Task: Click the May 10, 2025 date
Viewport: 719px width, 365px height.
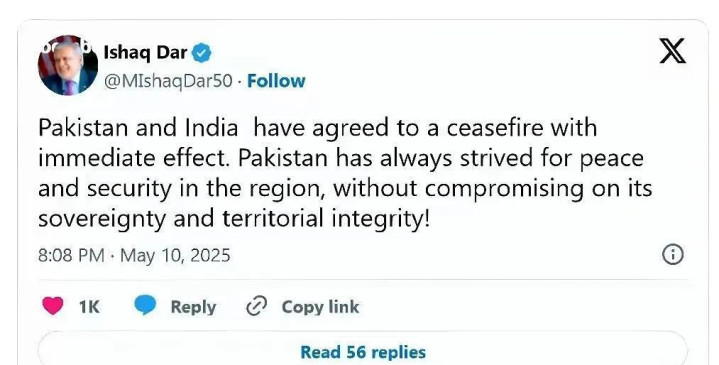Action: pos(175,255)
